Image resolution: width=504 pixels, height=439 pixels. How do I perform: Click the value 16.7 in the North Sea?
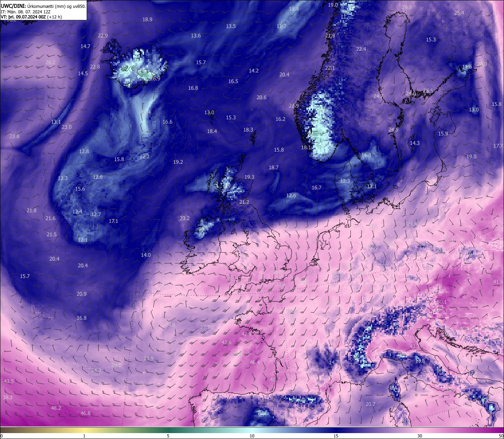(x=317, y=187)
